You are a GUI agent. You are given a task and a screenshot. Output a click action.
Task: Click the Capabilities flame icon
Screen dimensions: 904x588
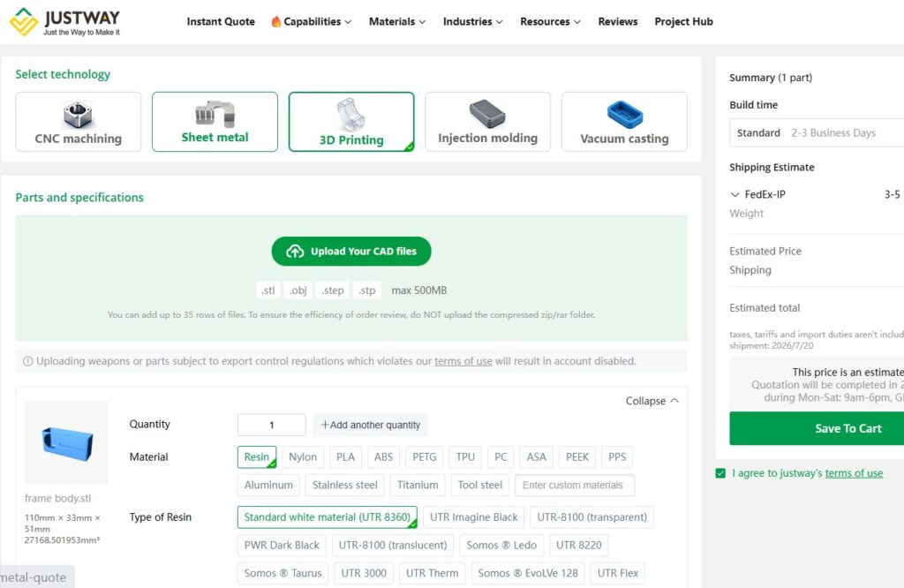coord(275,22)
